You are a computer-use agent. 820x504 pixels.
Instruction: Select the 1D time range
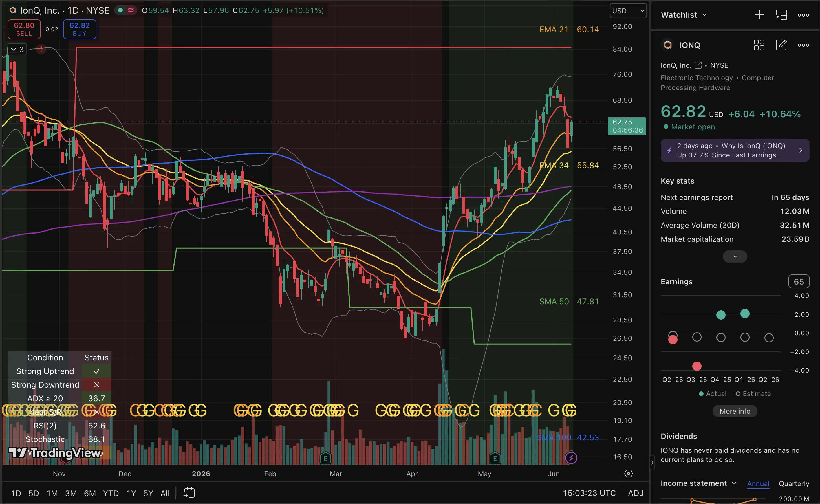click(16, 493)
